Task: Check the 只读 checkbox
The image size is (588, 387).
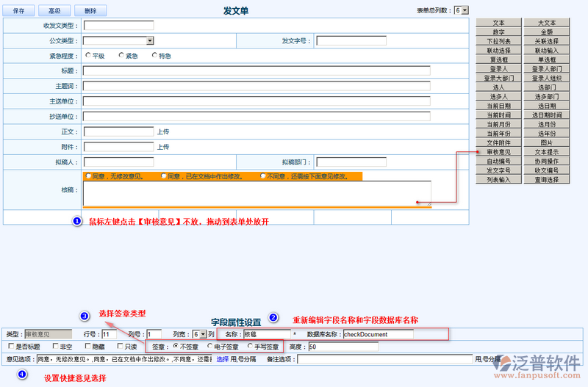Action: click(x=120, y=346)
